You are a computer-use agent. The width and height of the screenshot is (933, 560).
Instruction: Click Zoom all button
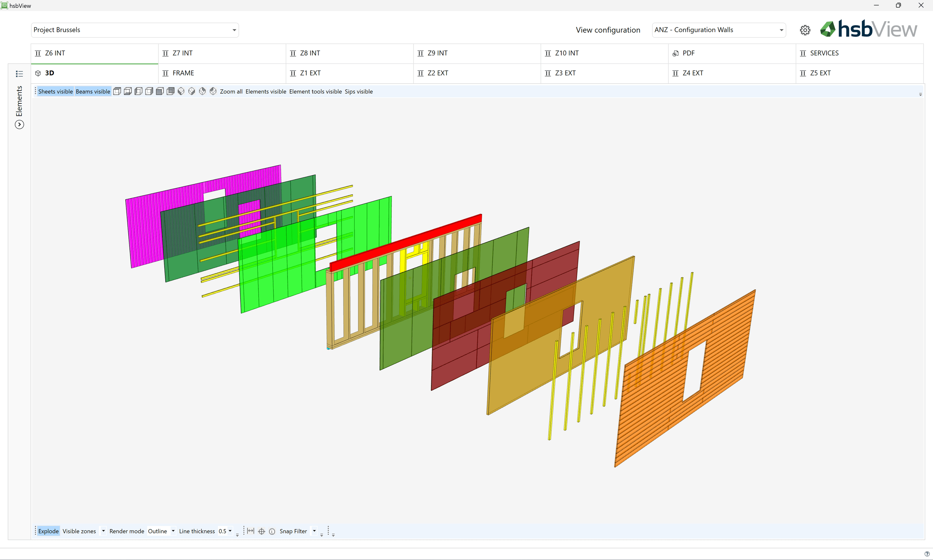[231, 91]
